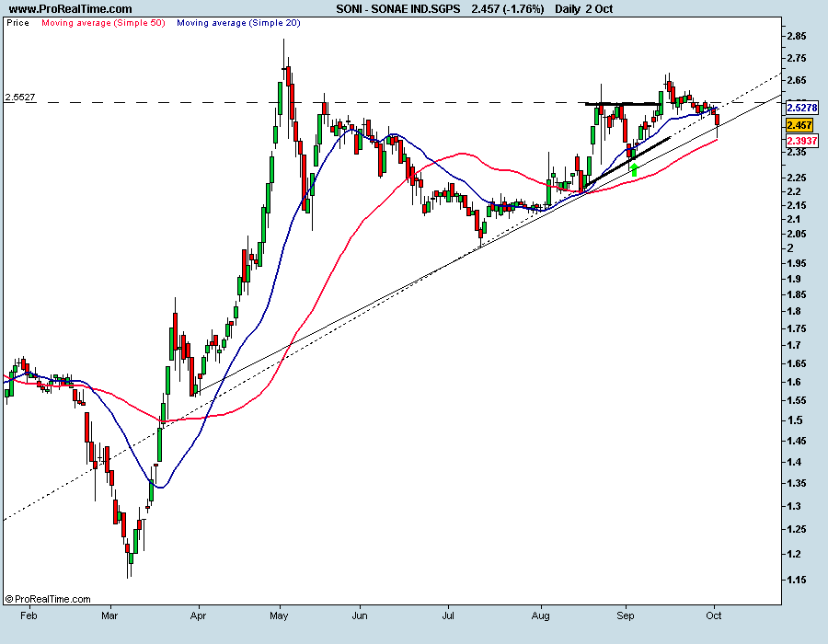Click the Jul label on the time axis
Viewport: 828px width, 644px height.
click(448, 615)
